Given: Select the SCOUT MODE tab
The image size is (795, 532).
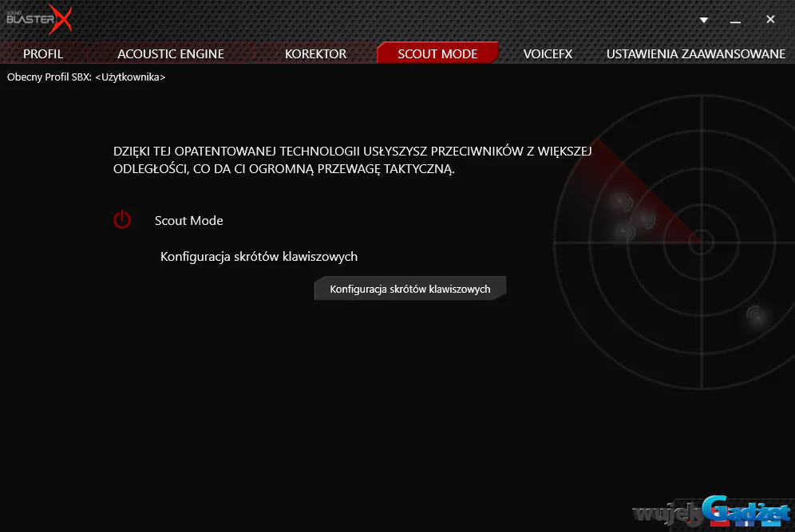Looking at the screenshot, I should (437, 53).
